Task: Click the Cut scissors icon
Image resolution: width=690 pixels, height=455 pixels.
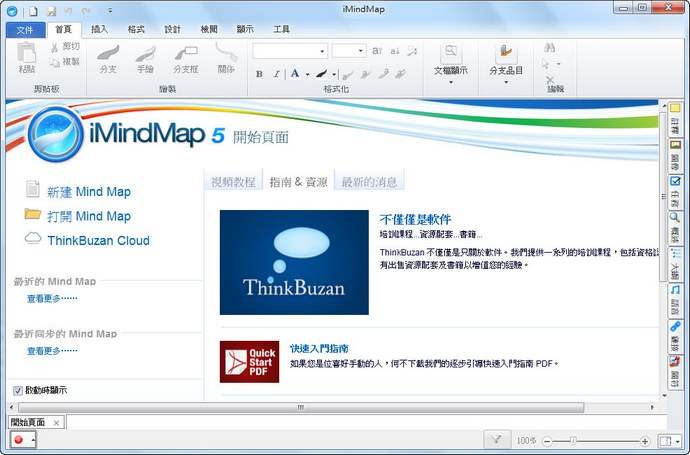Action: click(55, 47)
